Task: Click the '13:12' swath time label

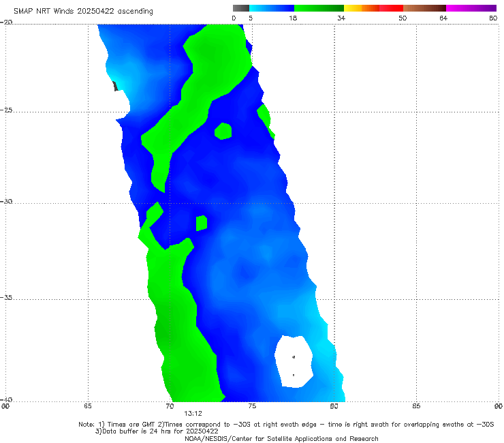Action: click(193, 414)
